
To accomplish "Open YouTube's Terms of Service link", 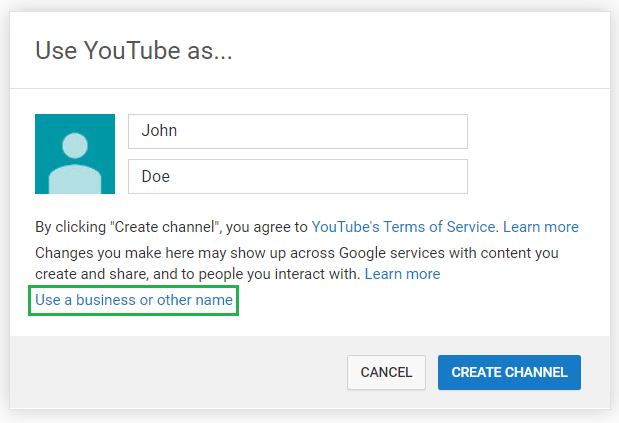I will click(403, 227).
